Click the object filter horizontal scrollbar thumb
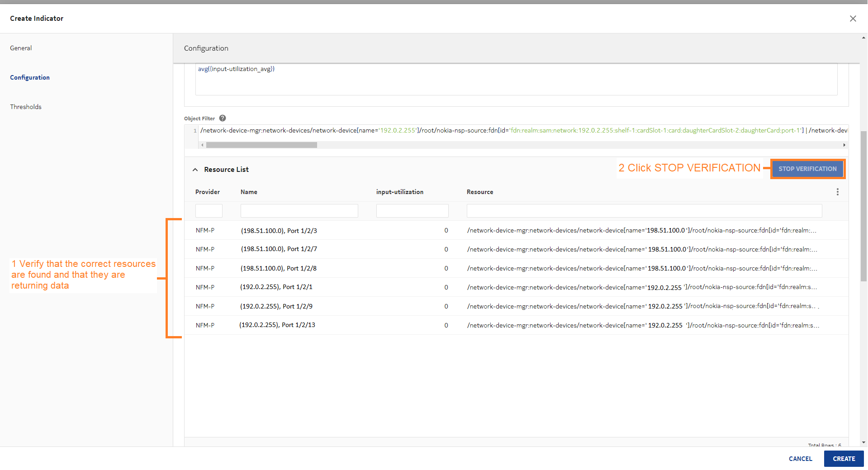This screenshot has width=868, height=470. pyautogui.click(x=261, y=145)
